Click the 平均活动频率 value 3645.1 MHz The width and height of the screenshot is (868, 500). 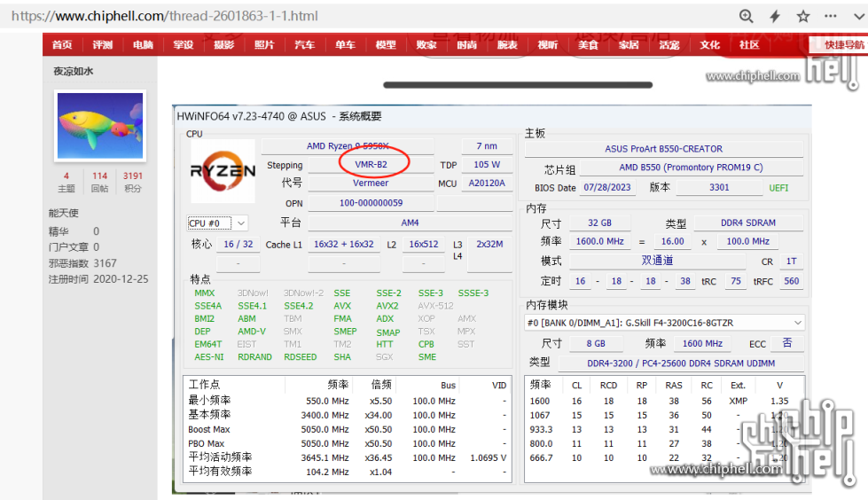pos(325,458)
